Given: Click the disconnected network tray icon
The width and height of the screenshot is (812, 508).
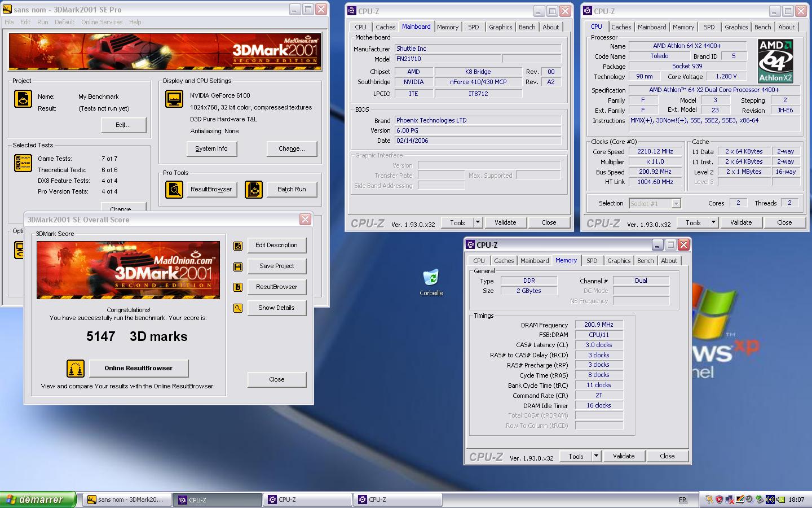Looking at the screenshot, I should pyautogui.click(x=729, y=500).
